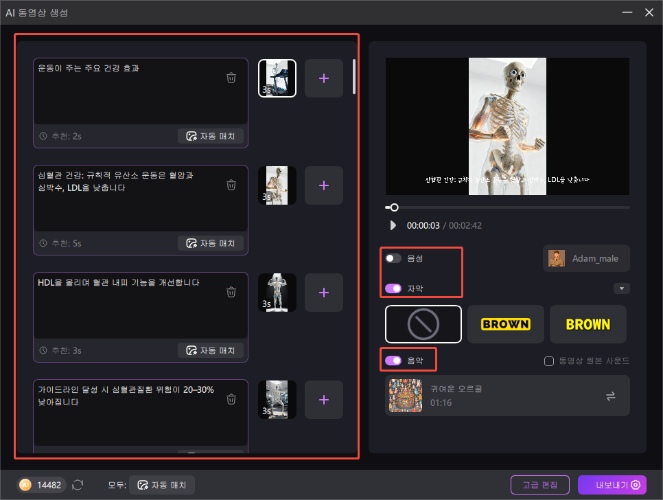Toggle the 자막 subtitle switch off
The image size is (663, 500).
(393, 288)
